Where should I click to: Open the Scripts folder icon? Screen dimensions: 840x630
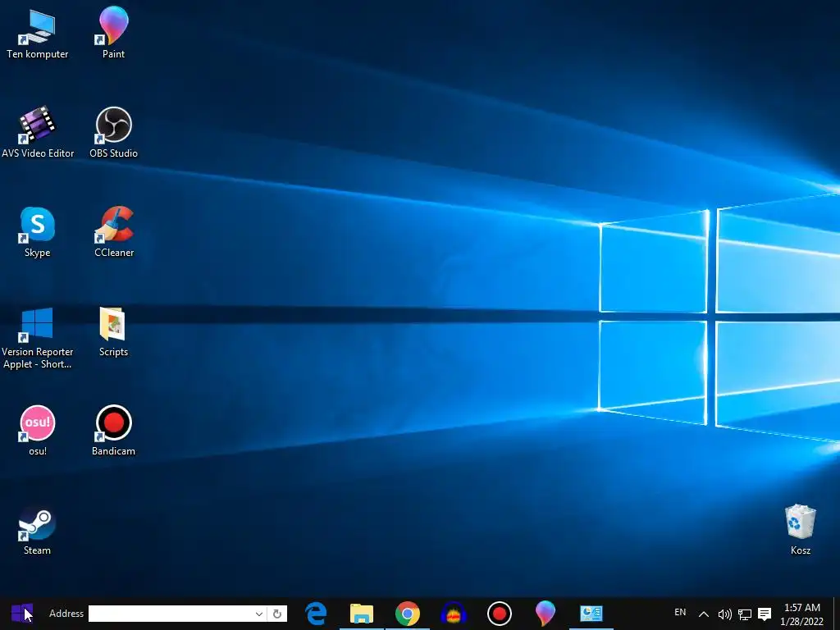(113, 331)
